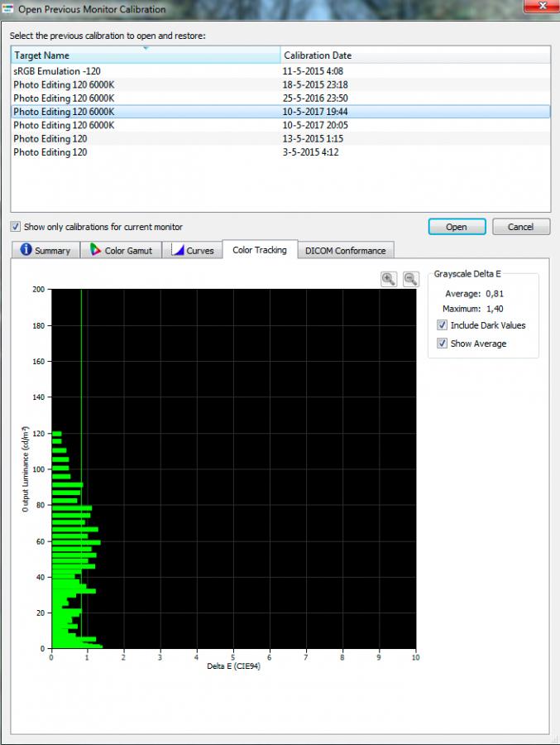Image resolution: width=560 pixels, height=745 pixels.
Task: Close the Open Previous Monitor Calibration window
Action: (542, 6)
